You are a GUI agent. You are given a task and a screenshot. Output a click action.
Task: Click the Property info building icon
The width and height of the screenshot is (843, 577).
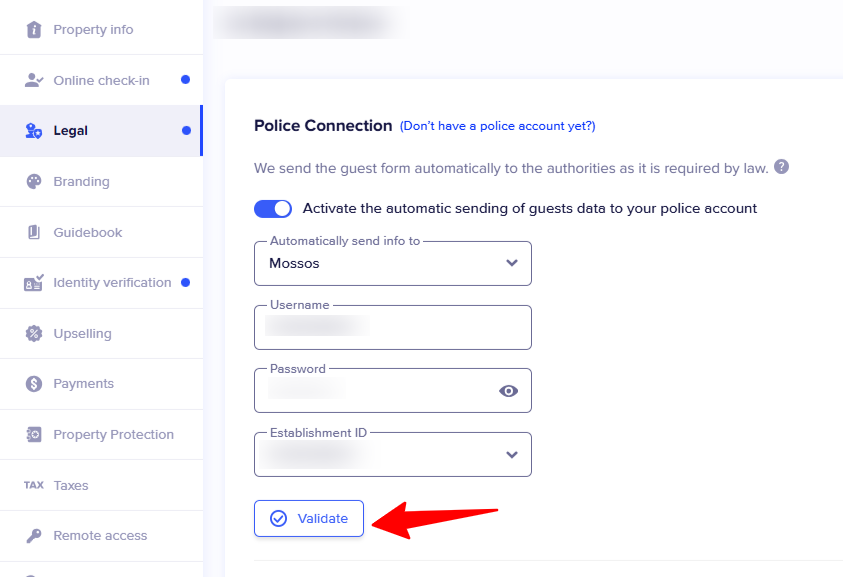(x=34, y=30)
